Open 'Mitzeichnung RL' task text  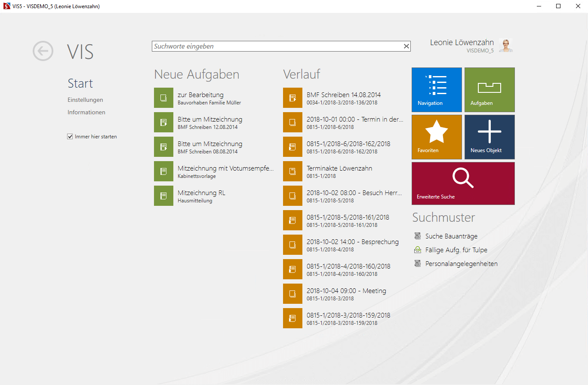(x=201, y=192)
